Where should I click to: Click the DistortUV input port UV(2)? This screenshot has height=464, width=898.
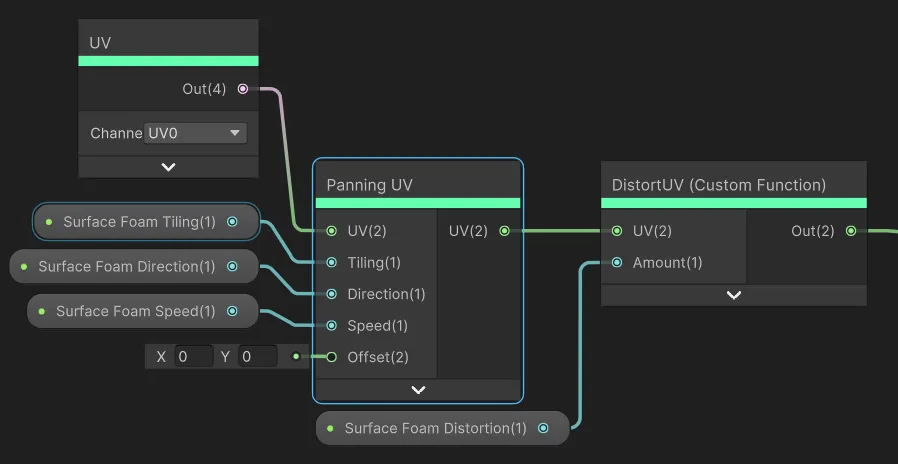point(617,231)
